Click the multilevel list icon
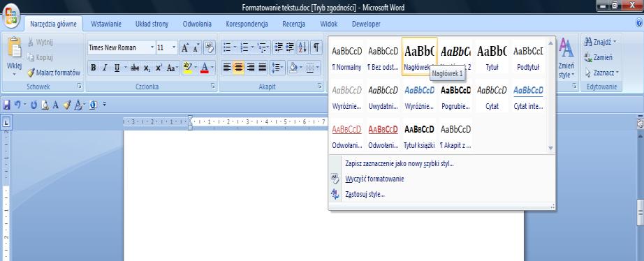The height and width of the screenshot is (261, 644). click(x=261, y=47)
